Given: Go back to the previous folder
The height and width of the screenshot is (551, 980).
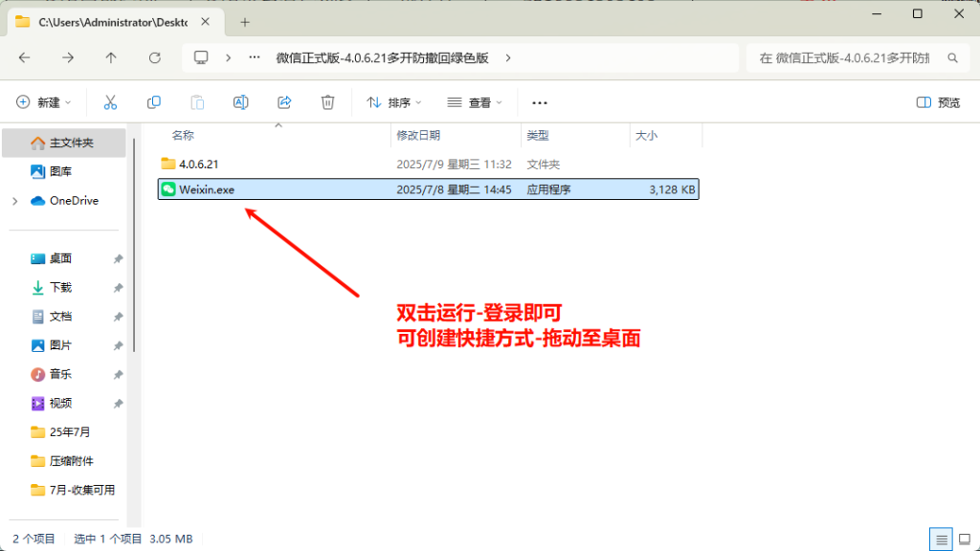Looking at the screenshot, I should tap(26, 57).
